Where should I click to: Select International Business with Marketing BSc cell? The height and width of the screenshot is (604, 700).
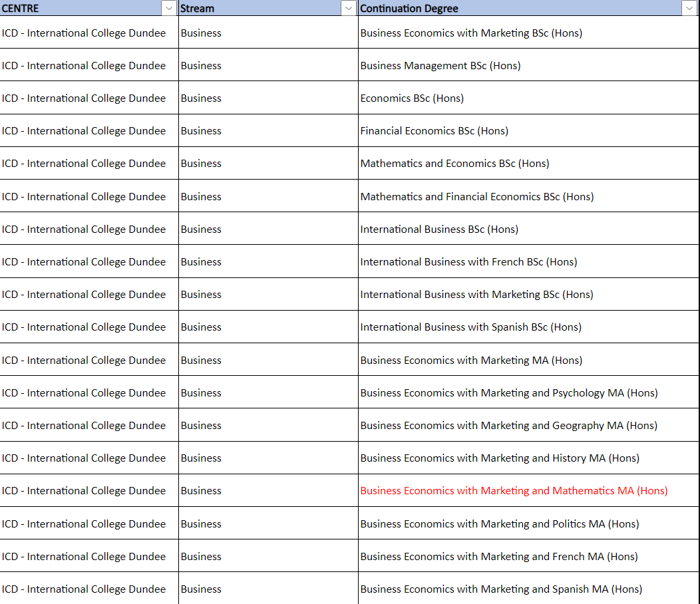[528, 294]
